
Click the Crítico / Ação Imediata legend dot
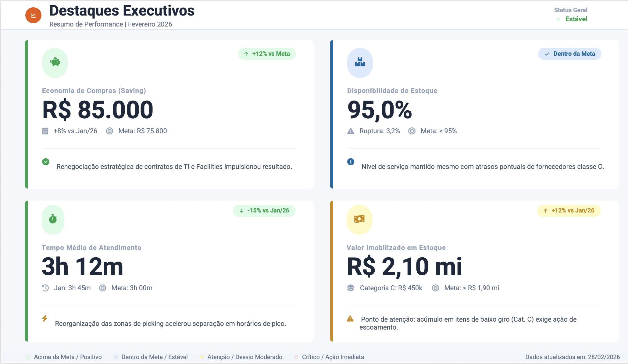click(x=296, y=357)
